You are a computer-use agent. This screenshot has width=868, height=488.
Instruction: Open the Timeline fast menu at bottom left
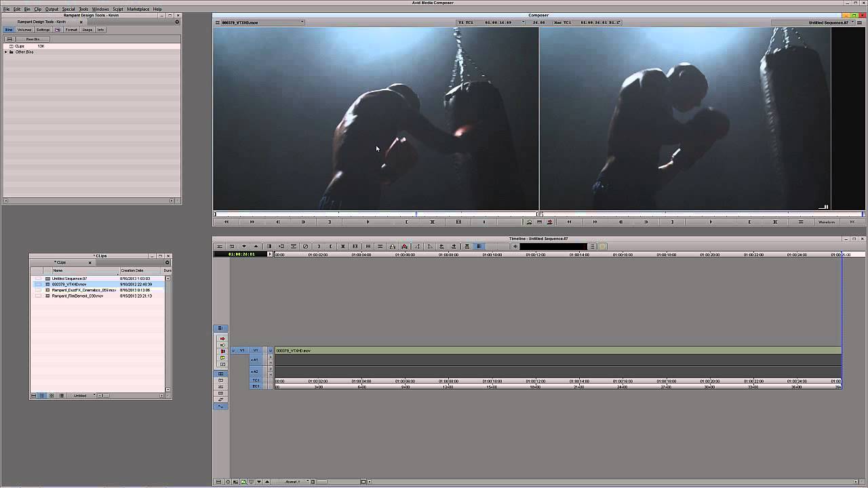[218, 482]
